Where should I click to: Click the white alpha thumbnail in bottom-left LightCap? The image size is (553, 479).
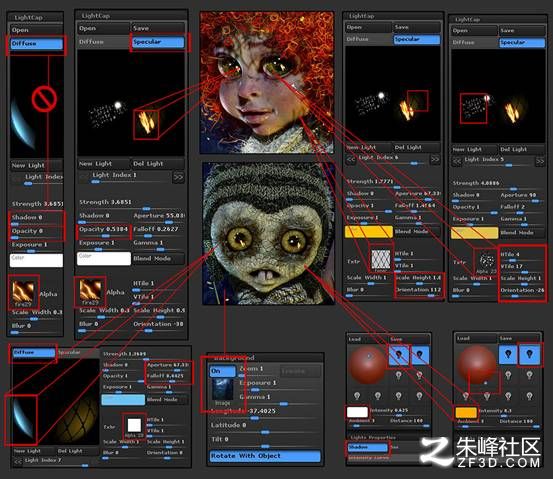(134, 425)
